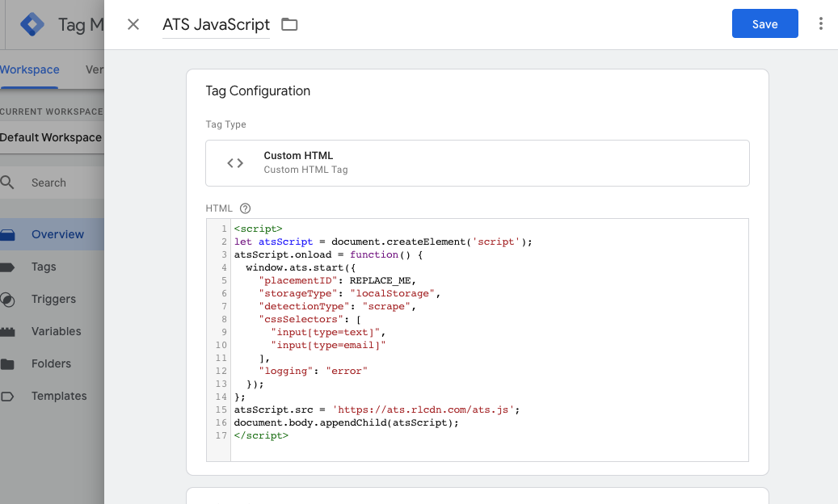The height and width of the screenshot is (504, 838).
Task: Click the Folders folder icon
Action: [x=7, y=364]
